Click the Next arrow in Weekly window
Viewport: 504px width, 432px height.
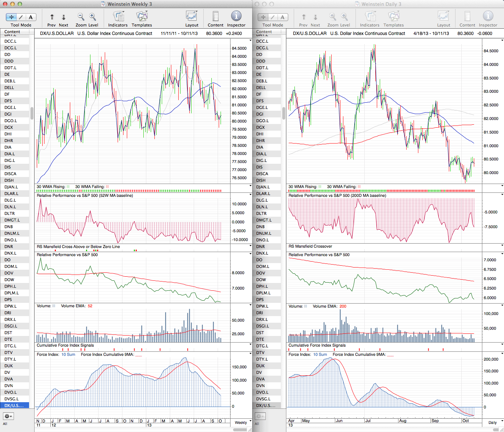[64, 17]
